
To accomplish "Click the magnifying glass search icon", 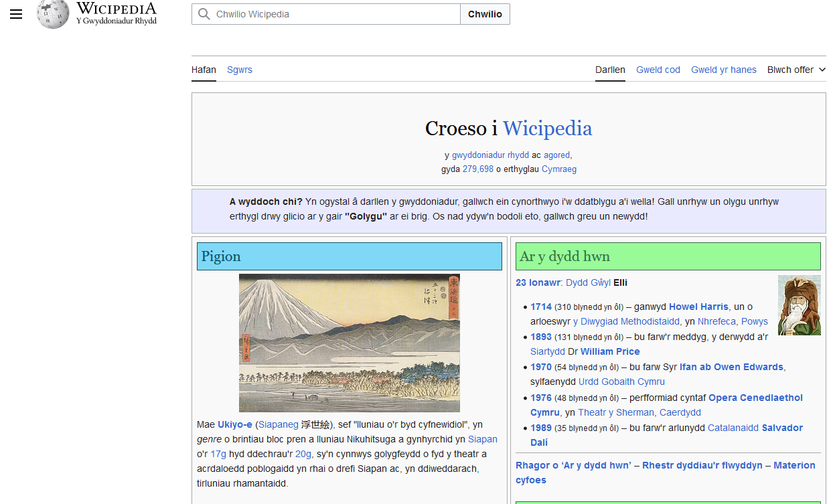I will 204,13.
